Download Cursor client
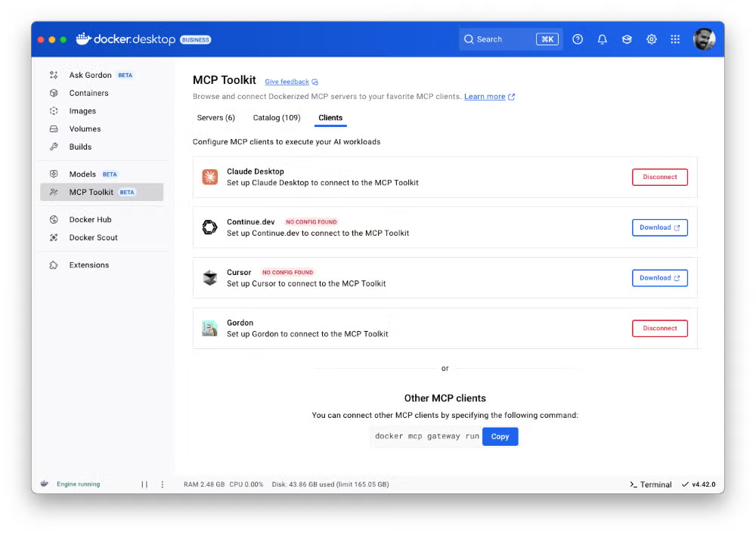The width and height of the screenshot is (756, 535). click(x=659, y=277)
